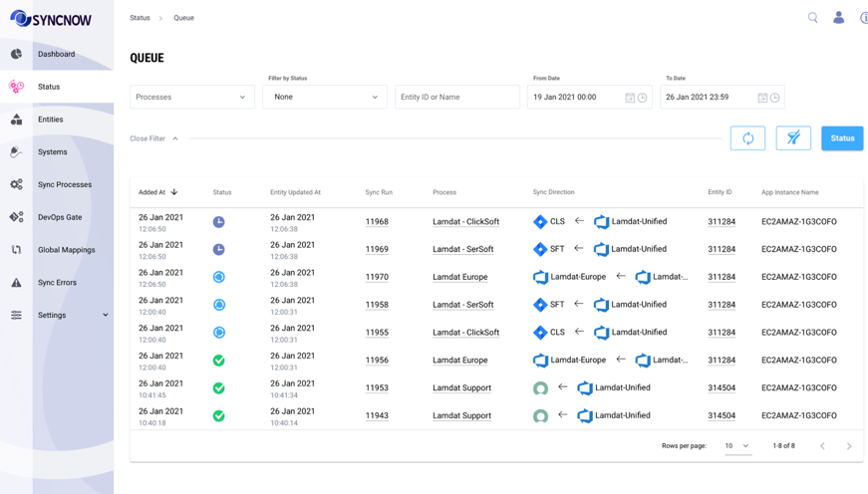868x494 pixels.
Task: Click the refresh queue icon button
Action: pos(747,138)
